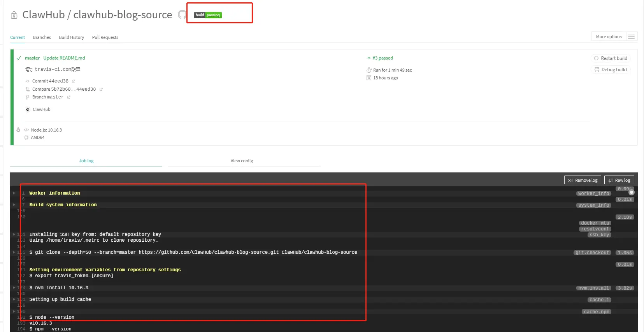Toggle the log follow circle indicator
The width and height of the screenshot is (644, 332).
pos(631,192)
